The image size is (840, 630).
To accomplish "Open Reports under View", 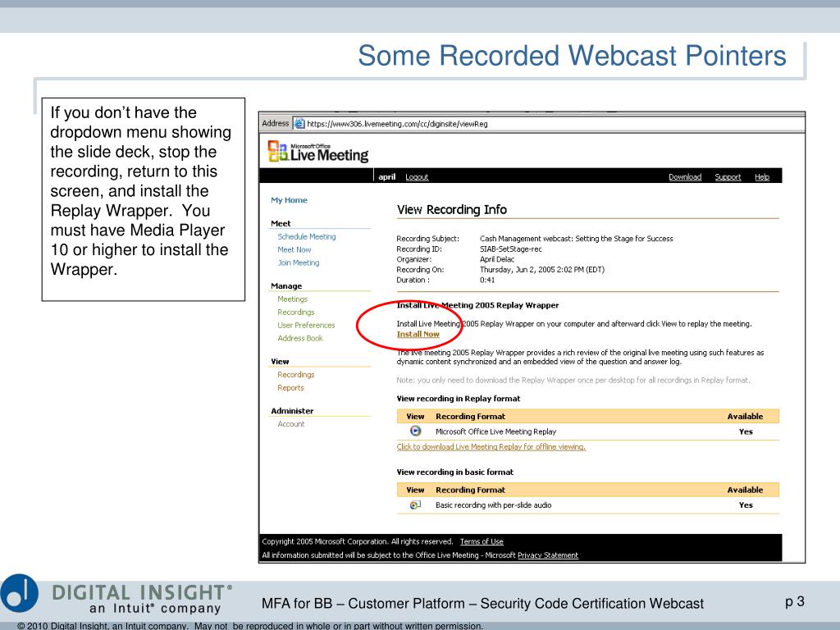I will (x=290, y=387).
